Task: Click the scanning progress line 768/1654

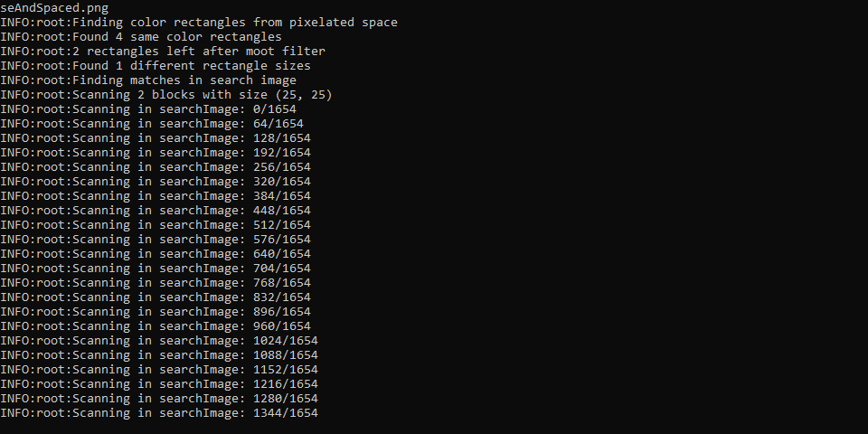Action: click(x=156, y=282)
